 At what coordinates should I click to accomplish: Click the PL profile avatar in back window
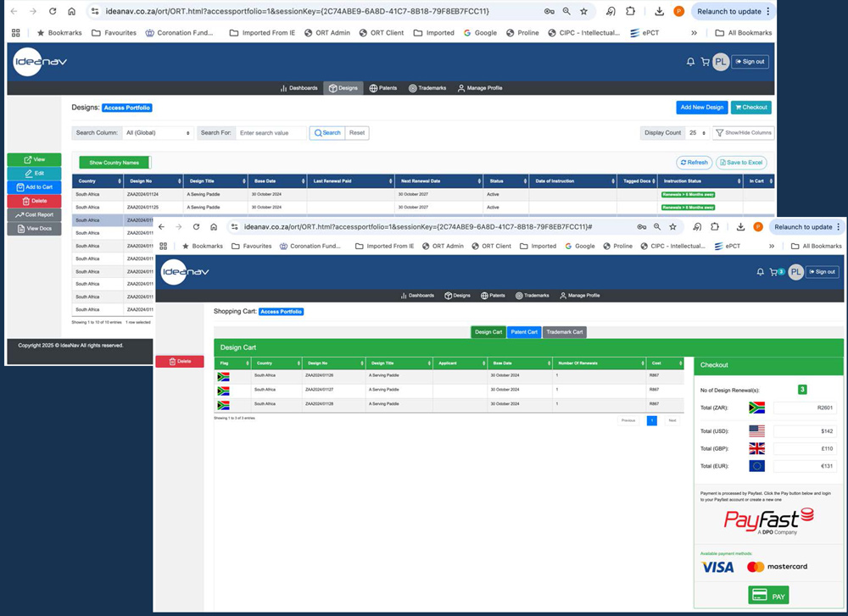(720, 62)
